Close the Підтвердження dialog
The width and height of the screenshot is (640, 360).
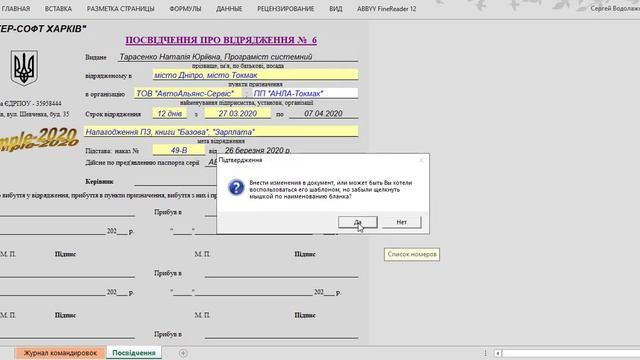click(x=421, y=160)
